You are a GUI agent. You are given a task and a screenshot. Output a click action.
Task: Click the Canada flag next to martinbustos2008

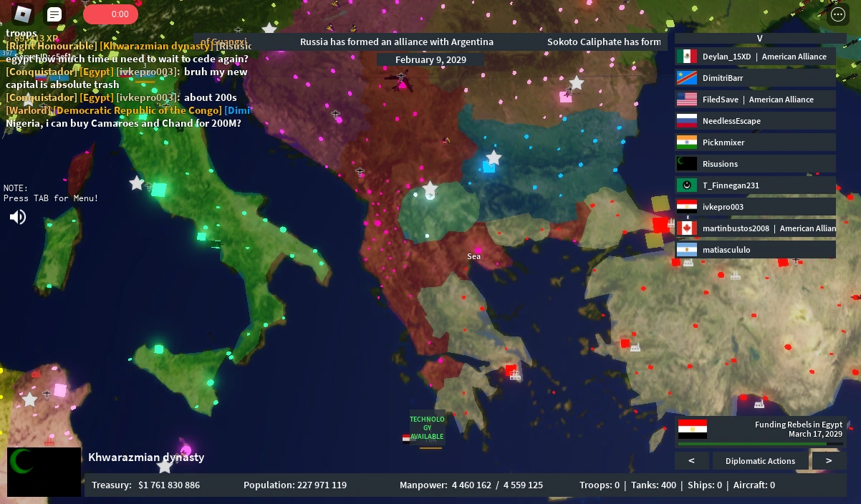[x=686, y=228]
